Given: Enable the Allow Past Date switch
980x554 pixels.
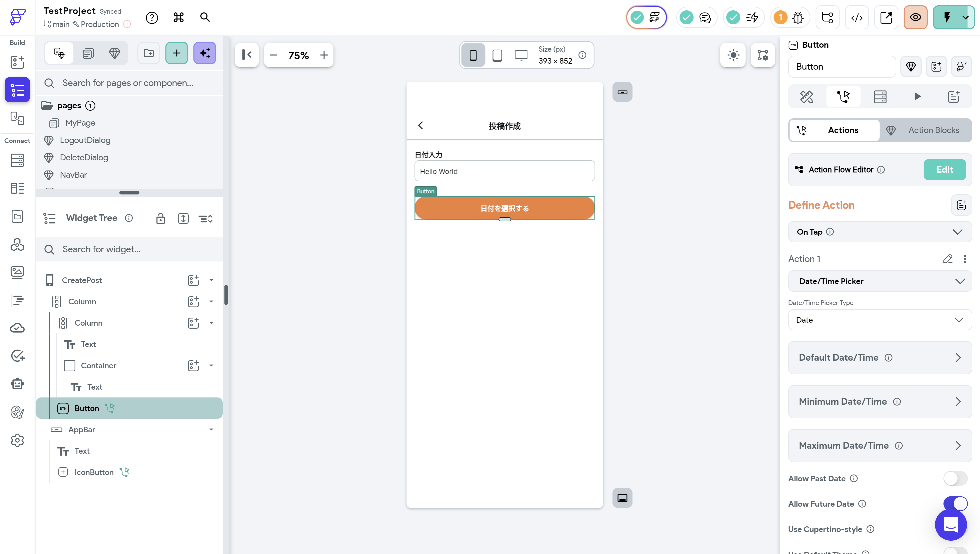Looking at the screenshot, I should pyautogui.click(x=955, y=478).
